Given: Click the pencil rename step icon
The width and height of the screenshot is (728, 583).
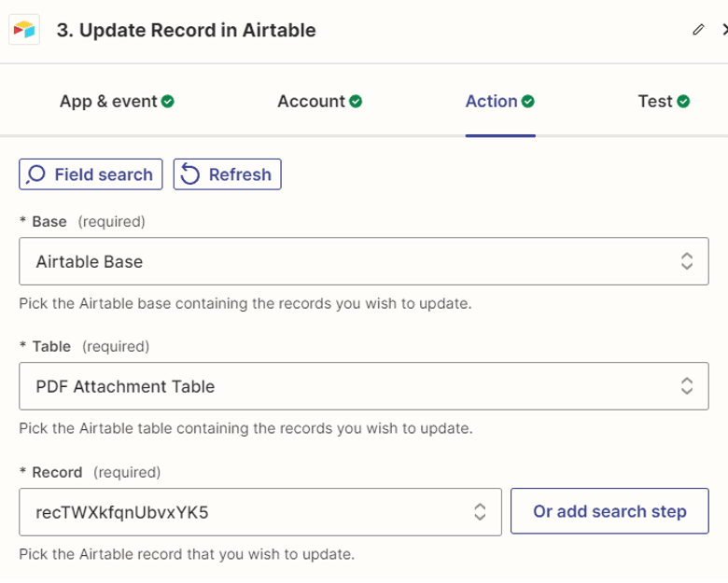Looking at the screenshot, I should click(698, 30).
